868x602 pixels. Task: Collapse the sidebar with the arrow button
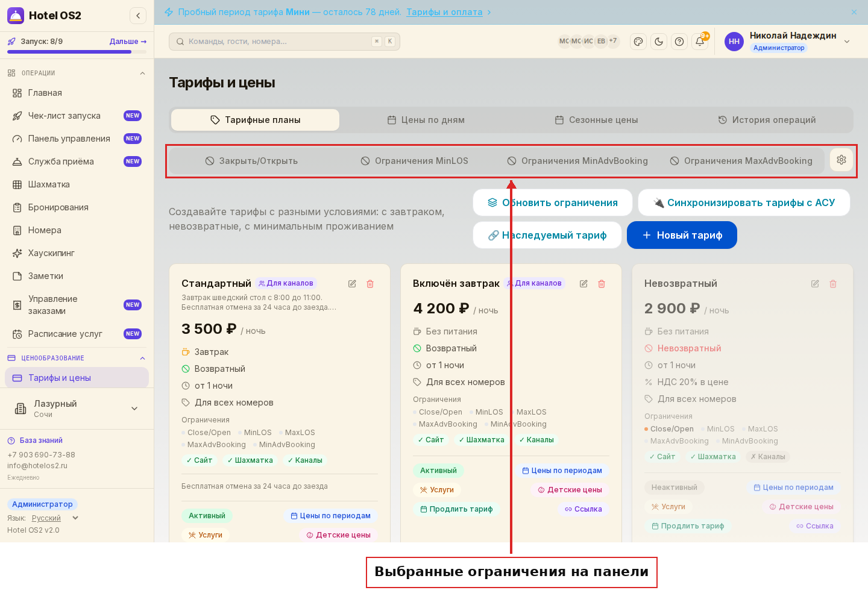[138, 16]
